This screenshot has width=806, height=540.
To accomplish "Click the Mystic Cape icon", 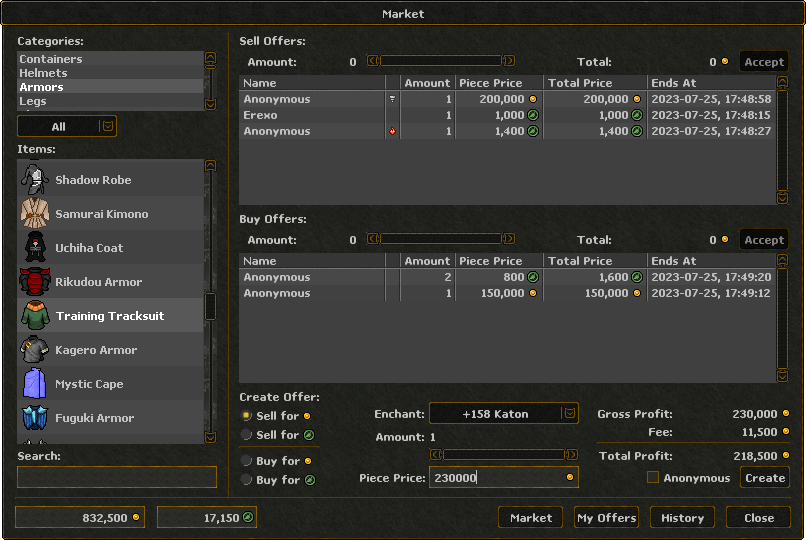I will click(x=35, y=384).
